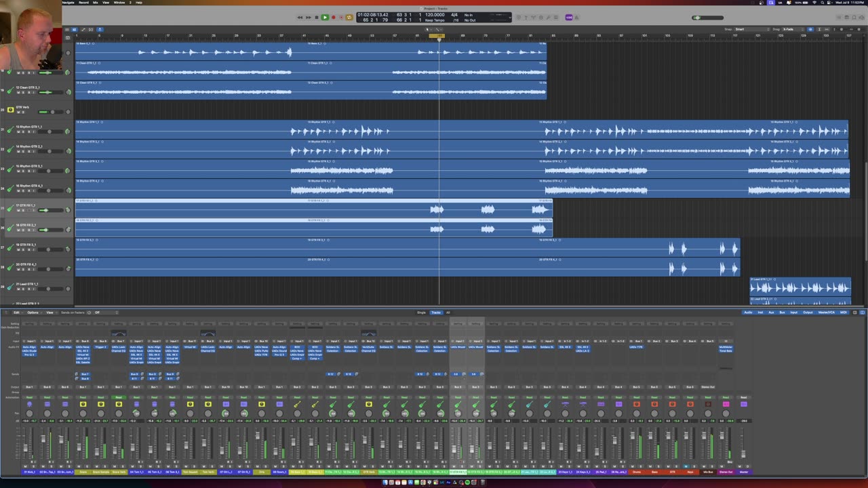
Task: Show automation using the tracks toolbar button
Action: 83,29
